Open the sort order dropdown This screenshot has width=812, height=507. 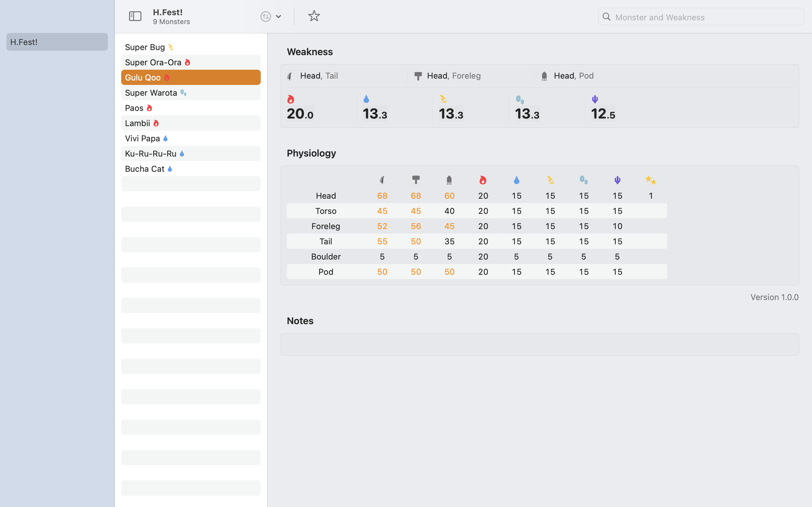point(266,16)
